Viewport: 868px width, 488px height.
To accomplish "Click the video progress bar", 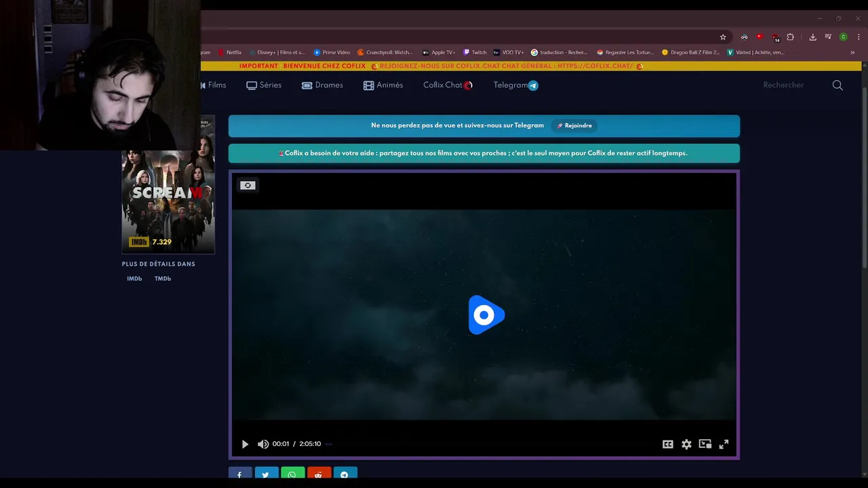I will click(492, 444).
